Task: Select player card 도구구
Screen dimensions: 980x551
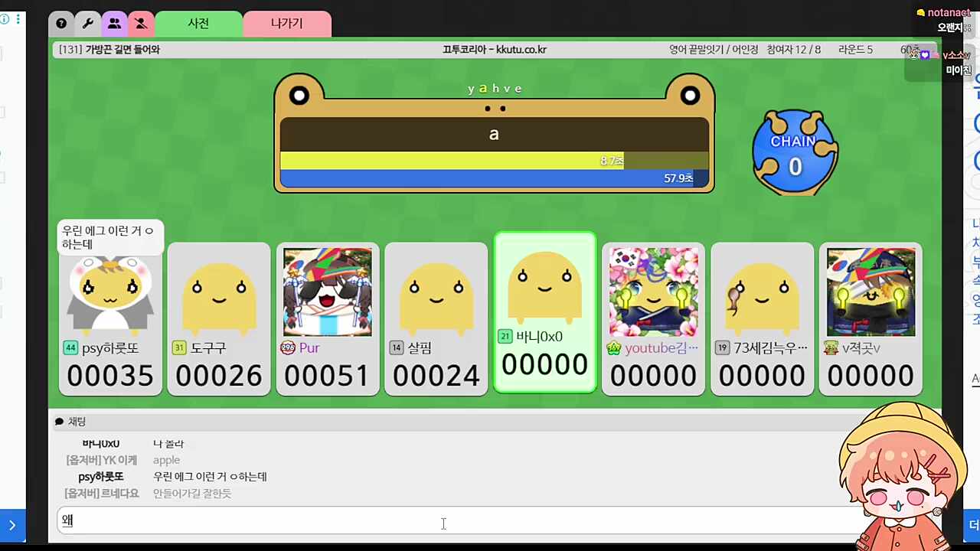Action: click(x=219, y=319)
